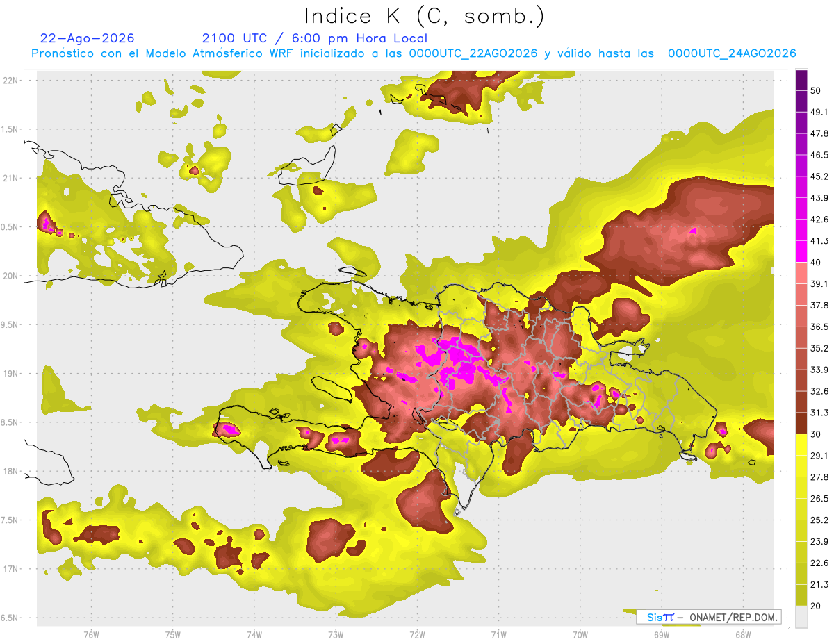834x644 pixels.
Task: Select the date text '22-Ago-2026'
Action: pyautogui.click(x=88, y=38)
